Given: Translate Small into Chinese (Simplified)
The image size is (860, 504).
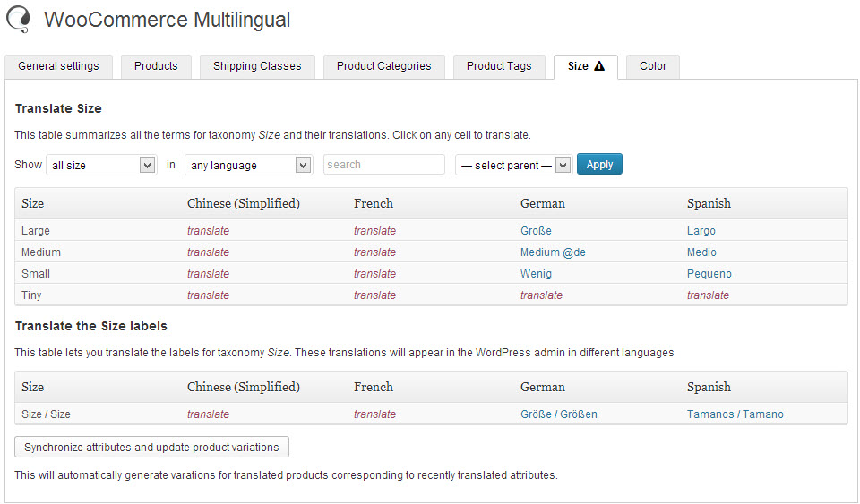Looking at the screenshot, I should tap(209, 273).
